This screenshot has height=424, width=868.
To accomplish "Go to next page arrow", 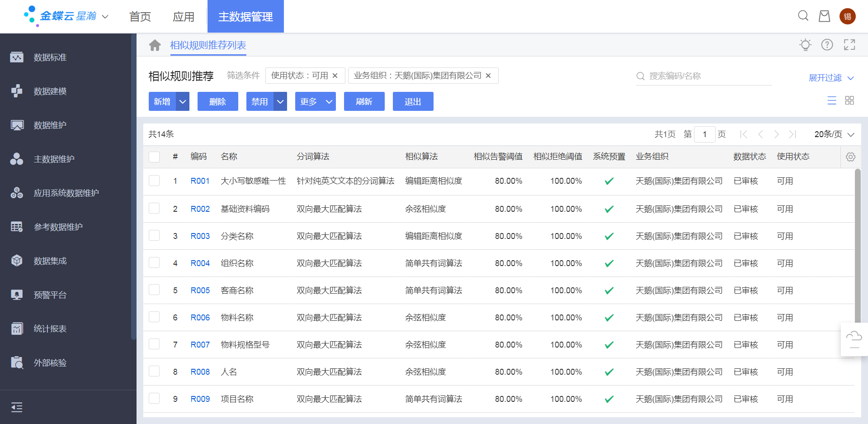I will click(777, 134).
